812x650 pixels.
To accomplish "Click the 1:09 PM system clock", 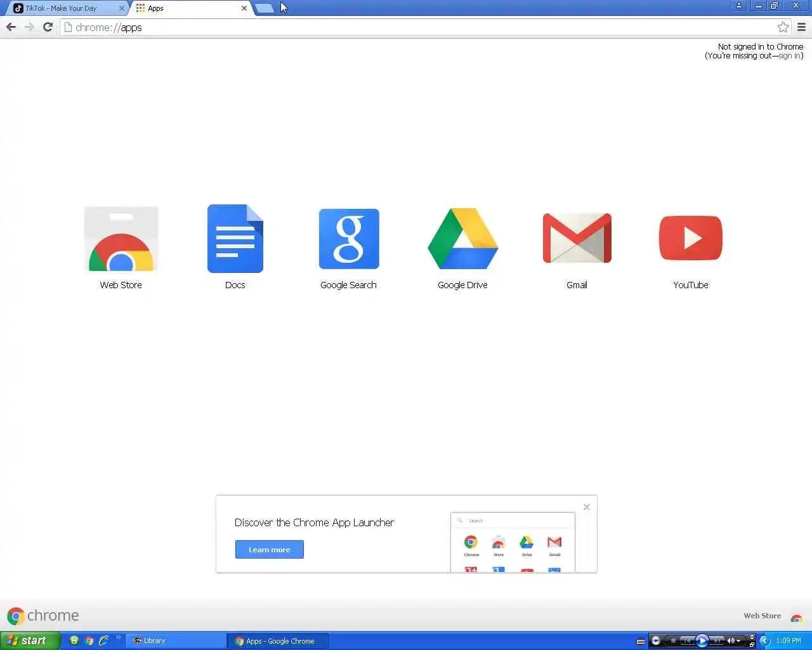I will [789, 640].
